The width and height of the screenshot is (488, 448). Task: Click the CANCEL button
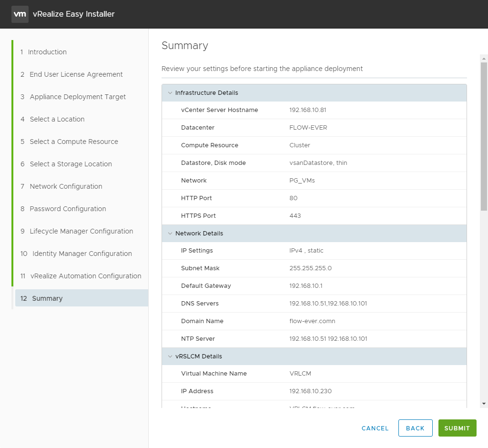375,428
